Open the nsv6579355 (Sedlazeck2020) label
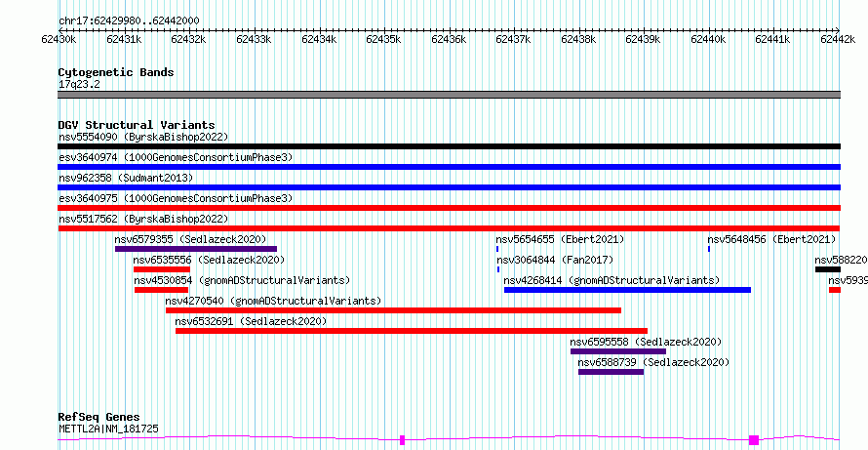 click(190, 239)
